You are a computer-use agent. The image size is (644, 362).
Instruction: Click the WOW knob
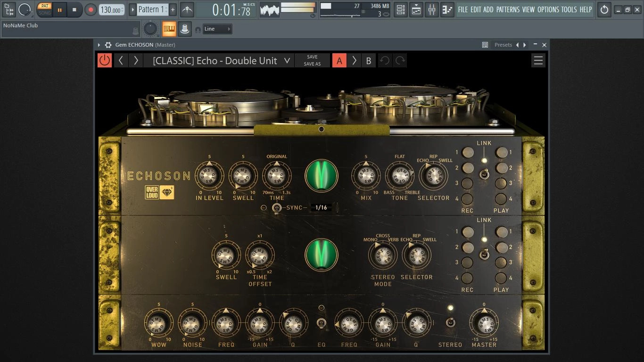click(159, 323)
